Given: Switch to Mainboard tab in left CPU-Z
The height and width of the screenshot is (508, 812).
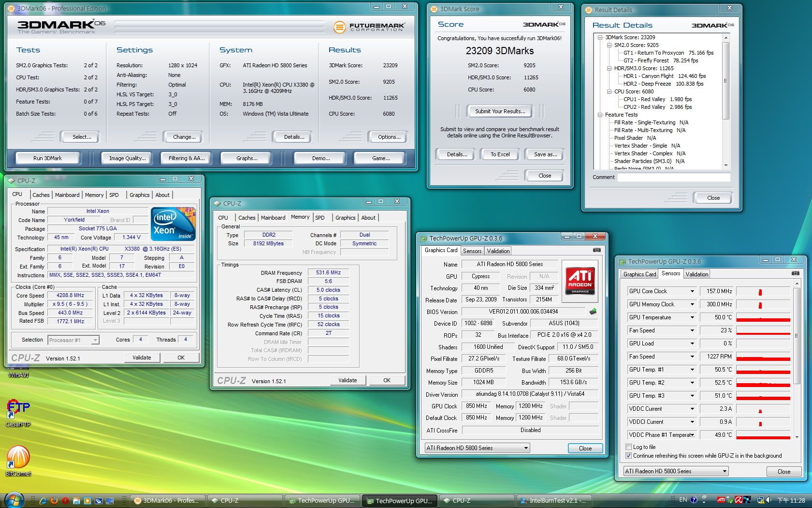Looking at the screenshot, I should [x=67, y=195].
